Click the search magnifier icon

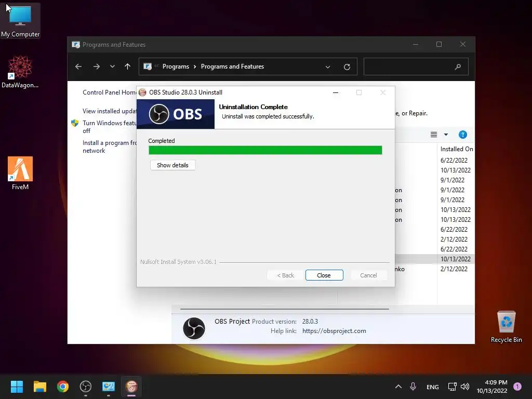[x=458, y=66]
